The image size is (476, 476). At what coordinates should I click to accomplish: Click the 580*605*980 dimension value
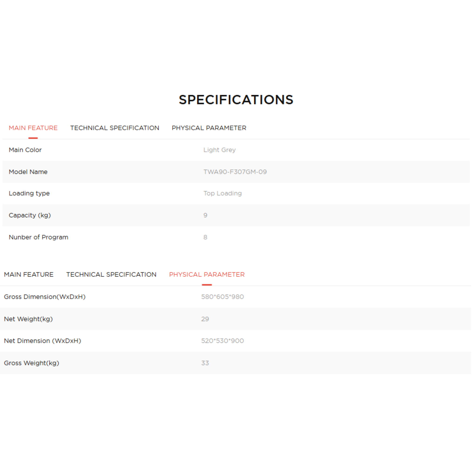click(222, 297)
